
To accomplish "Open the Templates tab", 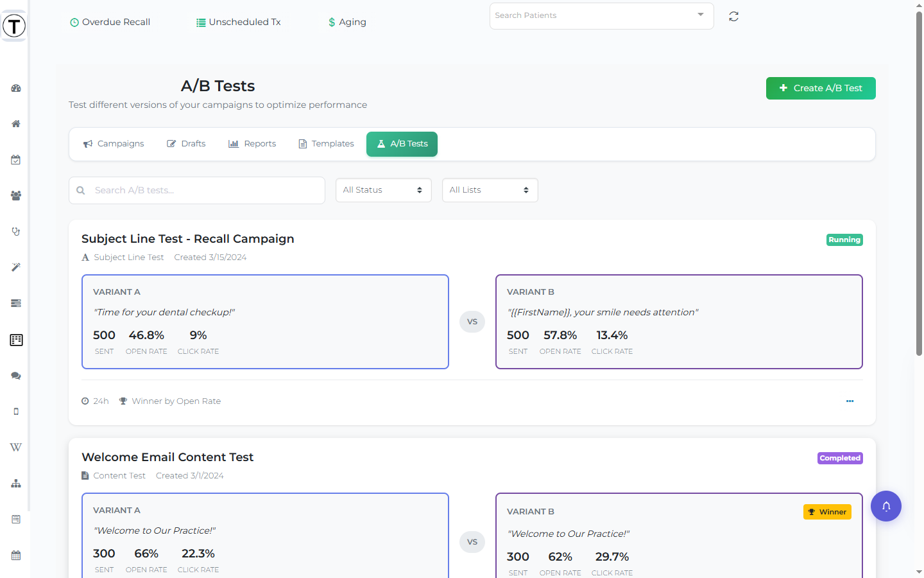I will [326, 144].
